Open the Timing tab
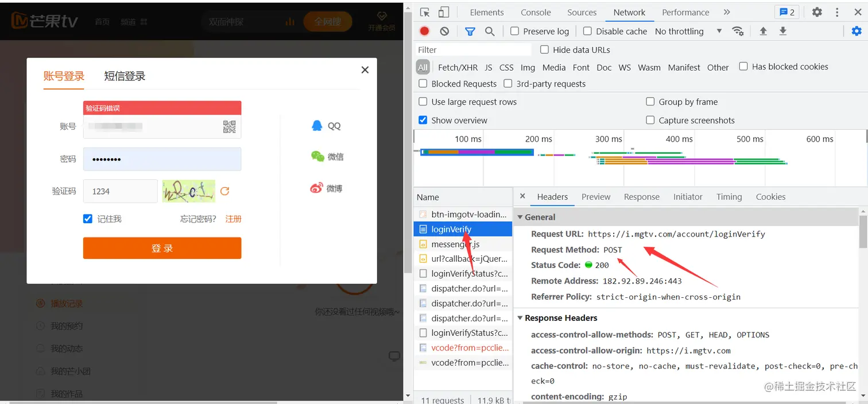 729,196
